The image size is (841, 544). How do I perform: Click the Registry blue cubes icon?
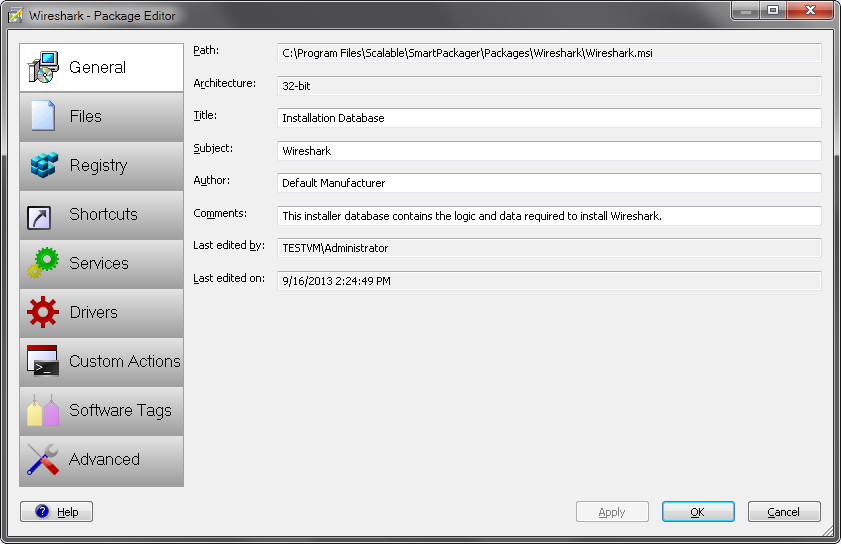click(43, 165)
